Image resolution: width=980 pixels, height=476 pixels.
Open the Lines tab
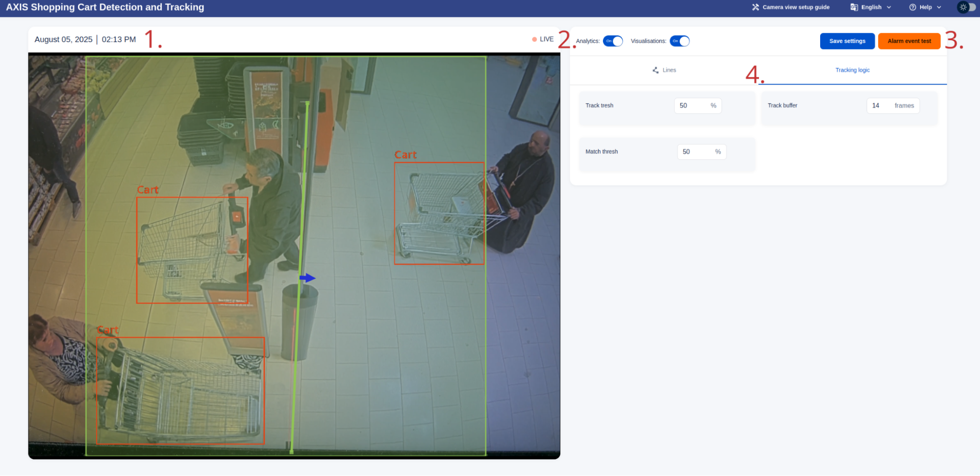click(x=664, y=70)
